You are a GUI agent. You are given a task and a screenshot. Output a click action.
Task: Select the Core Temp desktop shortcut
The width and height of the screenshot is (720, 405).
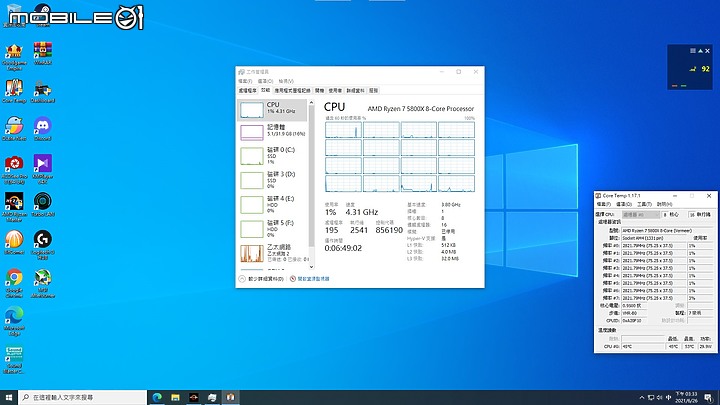tap(14, 91)
